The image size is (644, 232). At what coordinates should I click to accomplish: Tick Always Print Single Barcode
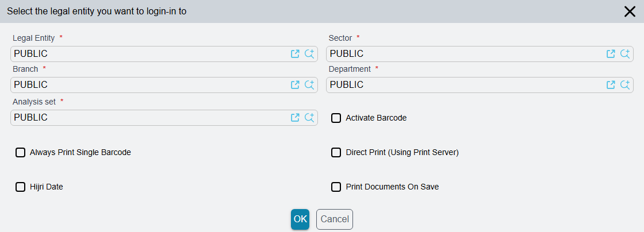click(x=20, y=153)
